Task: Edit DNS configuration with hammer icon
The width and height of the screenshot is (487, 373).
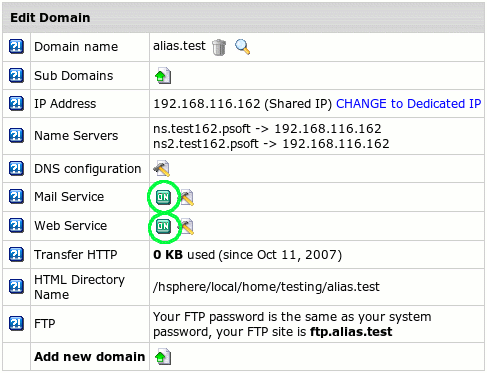Action: (162, 168)
